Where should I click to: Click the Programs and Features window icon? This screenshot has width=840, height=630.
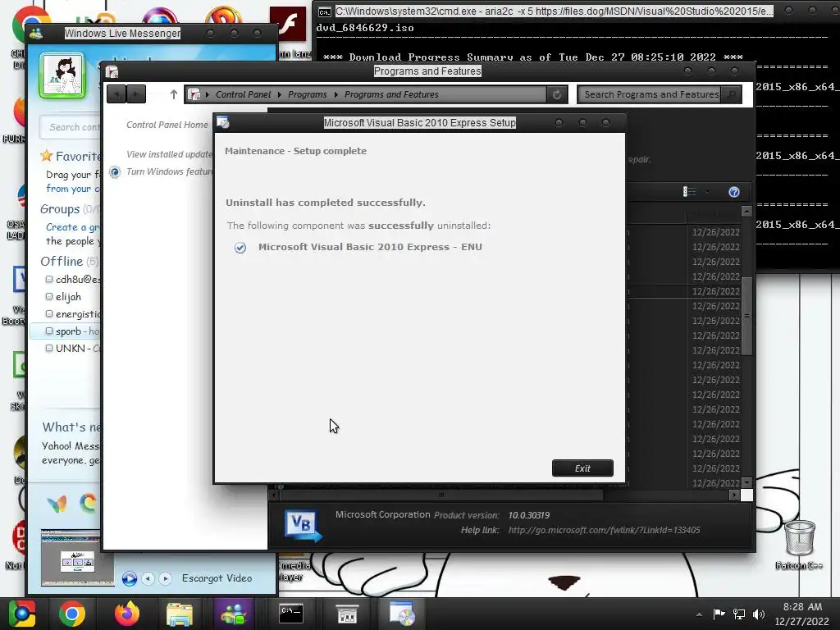(112, 71)
